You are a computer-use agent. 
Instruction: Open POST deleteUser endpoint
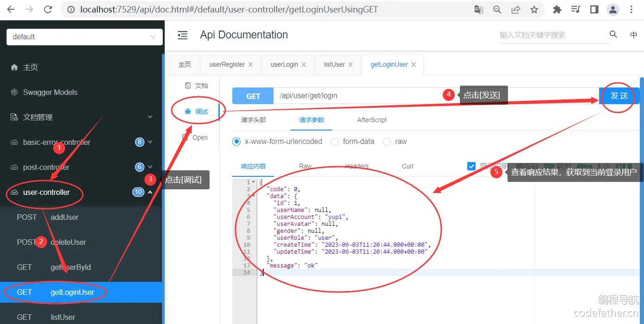click(x=81, y=242)
